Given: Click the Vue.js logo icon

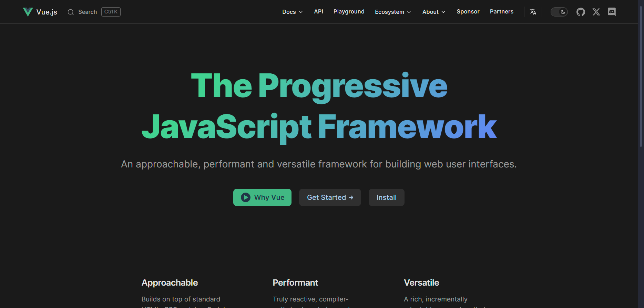Looking at the screenshot, I should [x=28, y=12].
